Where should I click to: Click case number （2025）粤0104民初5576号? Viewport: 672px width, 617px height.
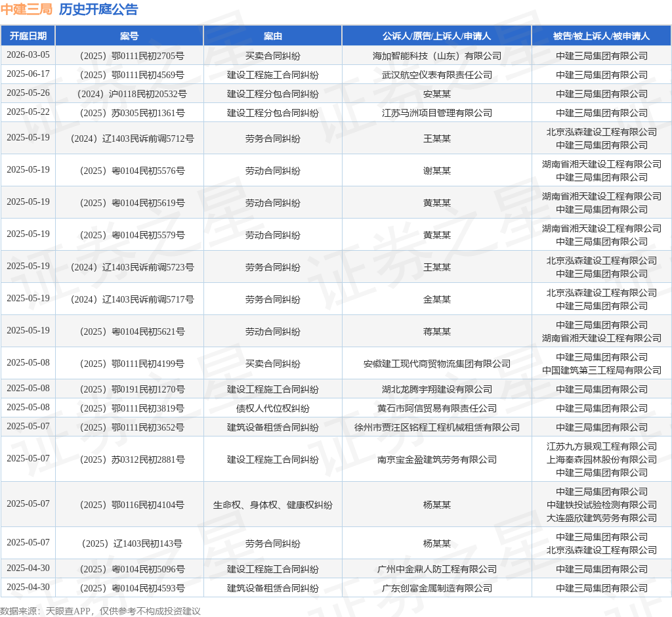(129, 171)
